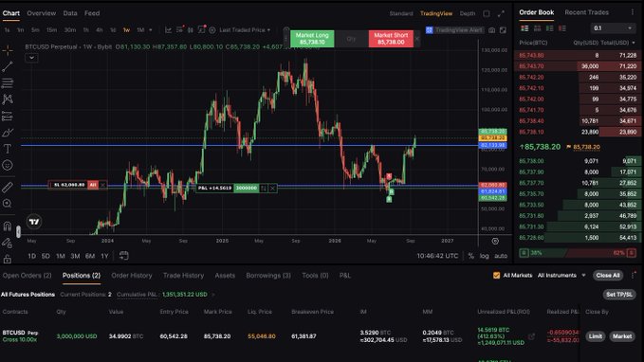Switch to Overview tab
The image size is (644, 362).
tap(41, 13)
